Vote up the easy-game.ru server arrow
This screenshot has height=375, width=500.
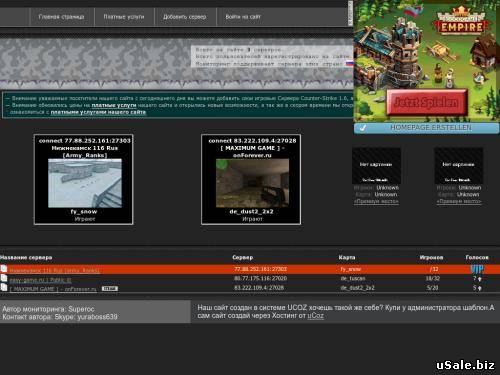(480, 279)
